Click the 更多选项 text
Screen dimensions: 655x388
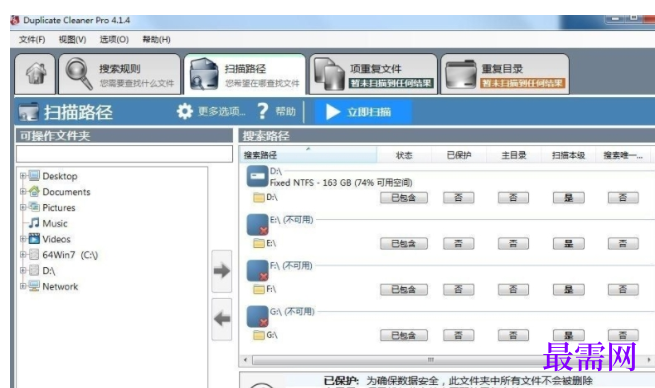(221, 112)
